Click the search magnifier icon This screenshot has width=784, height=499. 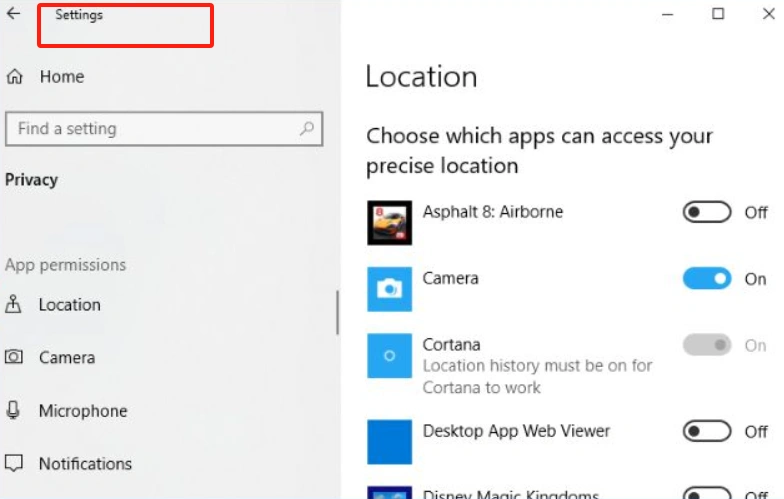(307, 128)
